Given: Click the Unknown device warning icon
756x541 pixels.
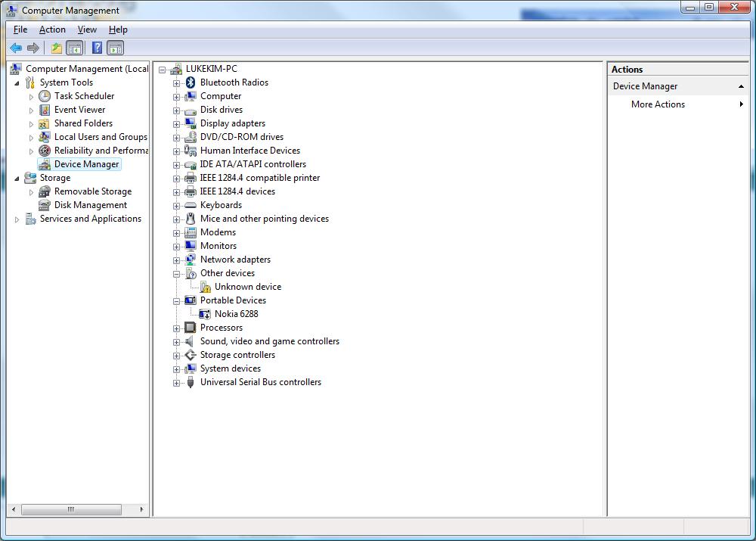Looking at the screenshot, I should (x=205, y=287).
